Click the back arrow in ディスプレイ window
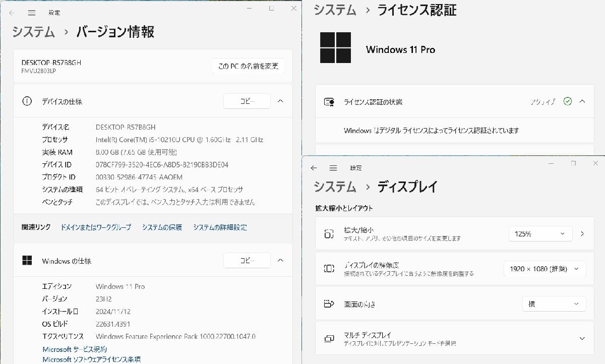605x364 pixels. (314, 168)
